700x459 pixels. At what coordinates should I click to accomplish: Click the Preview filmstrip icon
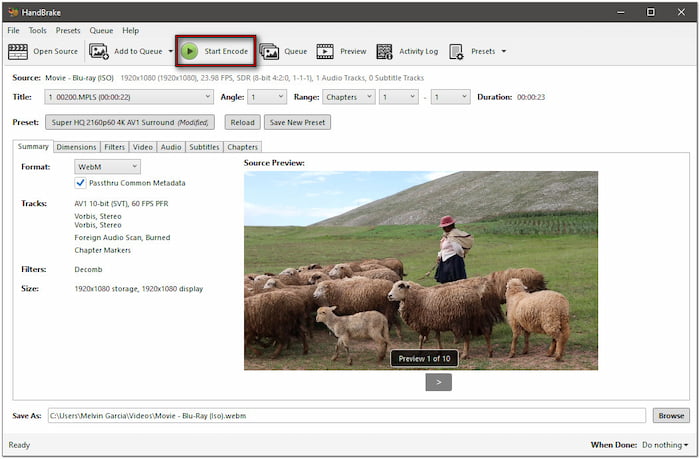325,51
